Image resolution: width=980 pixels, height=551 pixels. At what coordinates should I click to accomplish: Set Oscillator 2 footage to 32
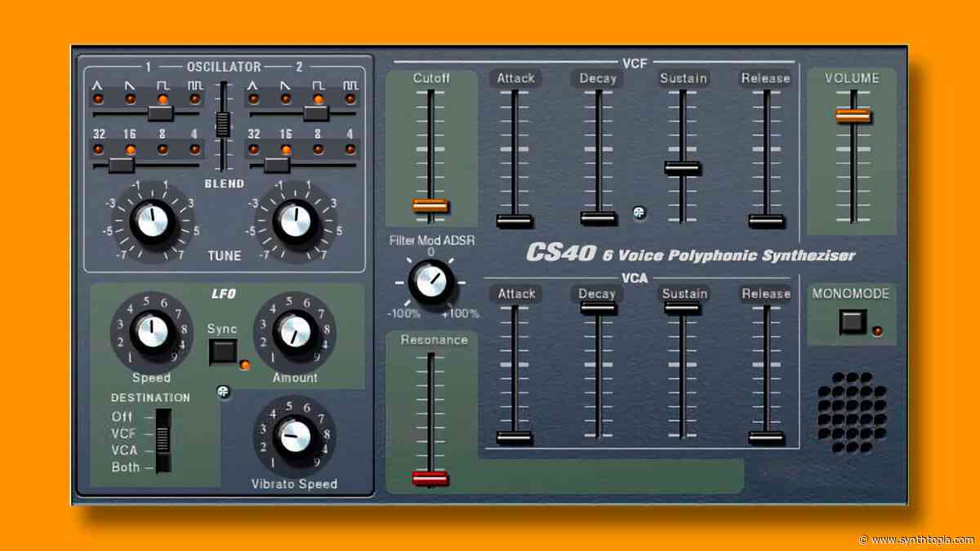pos(254,149)
